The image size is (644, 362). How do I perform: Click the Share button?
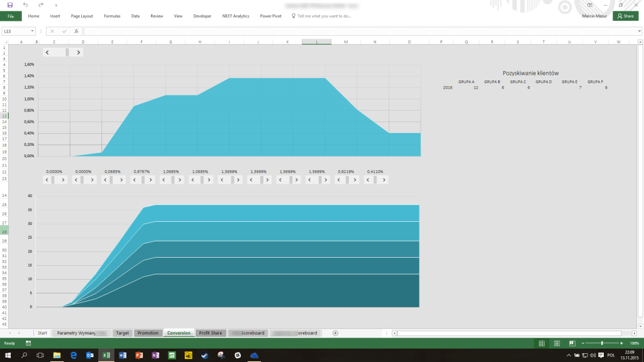[x=625, y=16]
